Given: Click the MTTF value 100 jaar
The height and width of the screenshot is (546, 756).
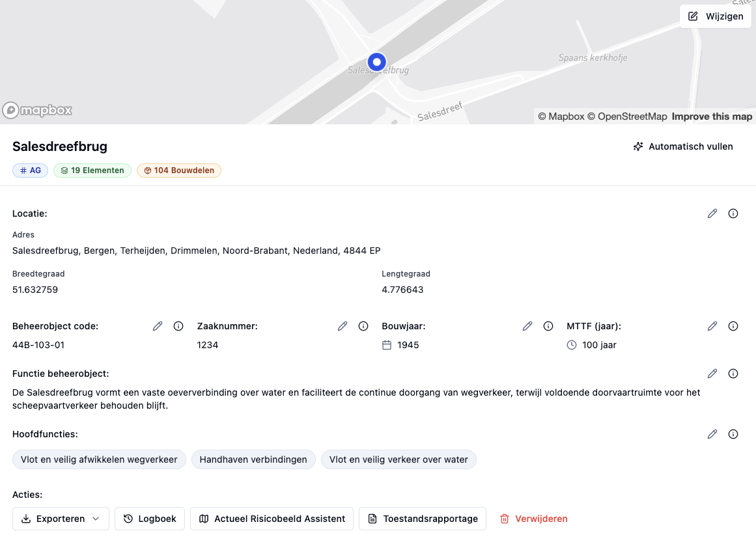Looking at the screenshot, I should tap(599, 345).
